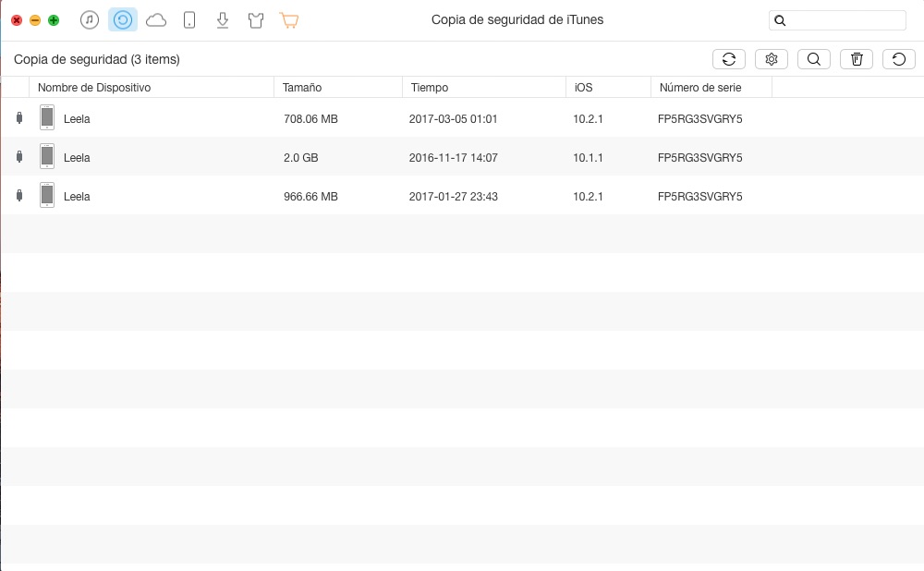Click the search magnifier icon in search box
This screenshot has height=571, width=924.
(x=780, y=20)
